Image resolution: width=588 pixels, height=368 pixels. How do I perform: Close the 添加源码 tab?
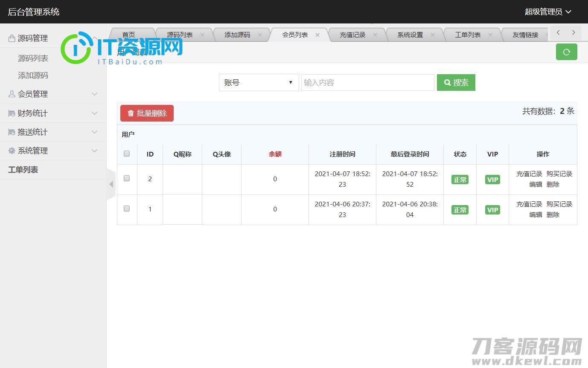point(260,35)
